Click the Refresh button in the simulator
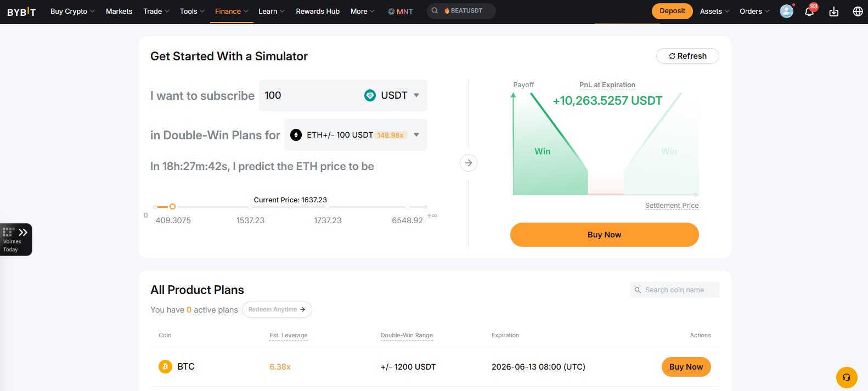 pos(687,56)
